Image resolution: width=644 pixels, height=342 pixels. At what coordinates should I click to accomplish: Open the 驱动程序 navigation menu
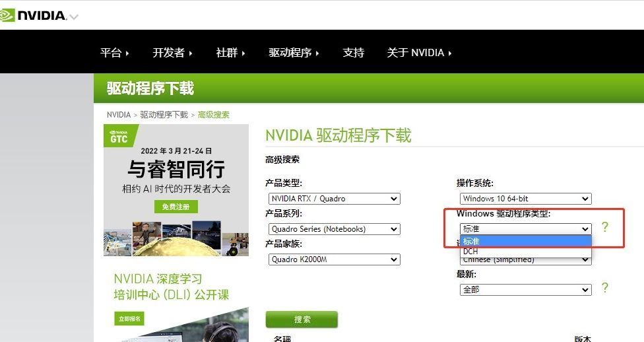294,53
